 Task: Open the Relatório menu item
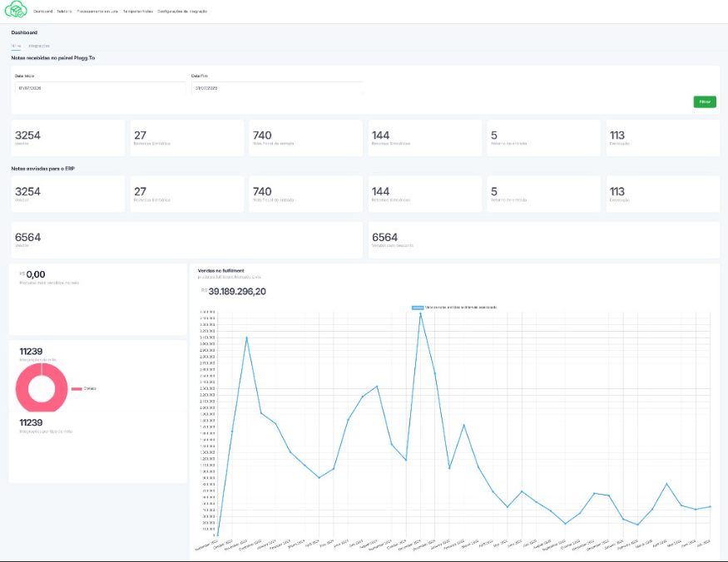pyautogui.click(x=65, y=11)
